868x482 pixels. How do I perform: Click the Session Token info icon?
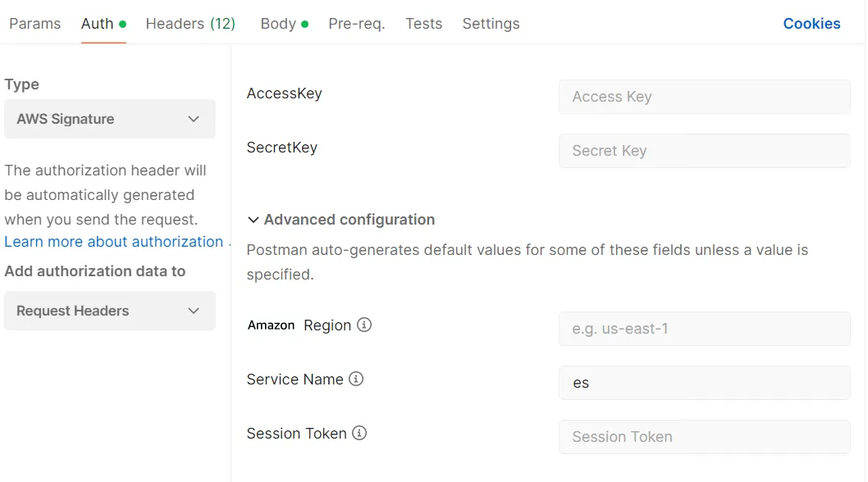(x=359, y=433)
